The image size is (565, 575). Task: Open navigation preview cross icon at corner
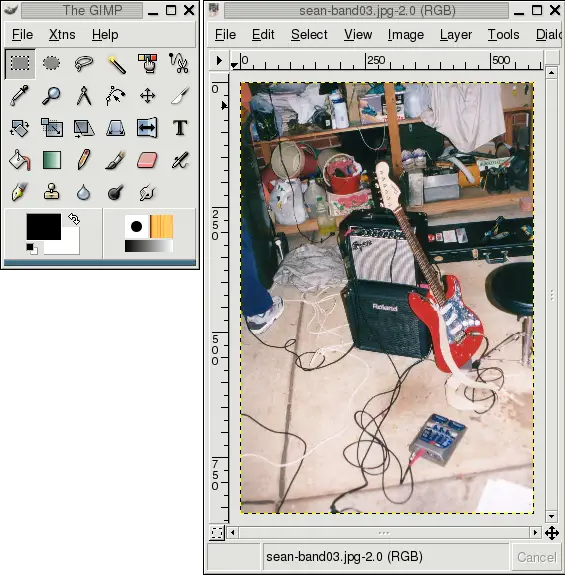pyautogui.click(x=552, y=533)
